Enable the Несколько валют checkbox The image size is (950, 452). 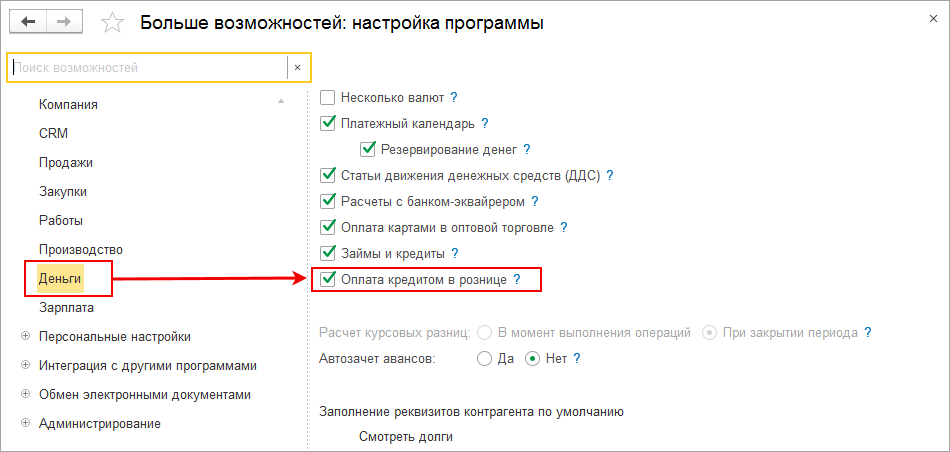(327, 98)
